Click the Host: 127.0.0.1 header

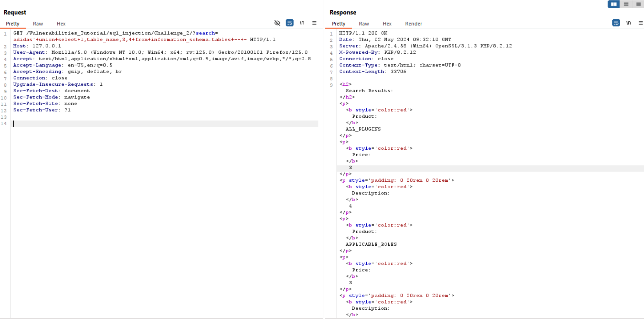tap(37, 46)
